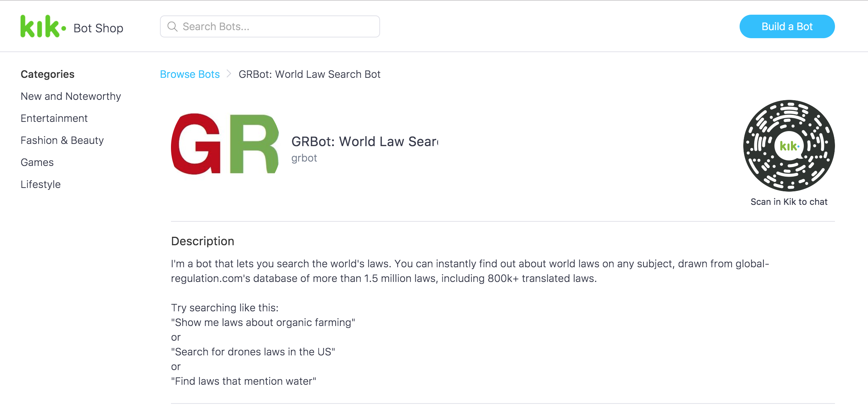Viewport: 868px width, 420px height.
Task: Click the green Kik logo
Action: pyautogui.click(x=43, y=26)
